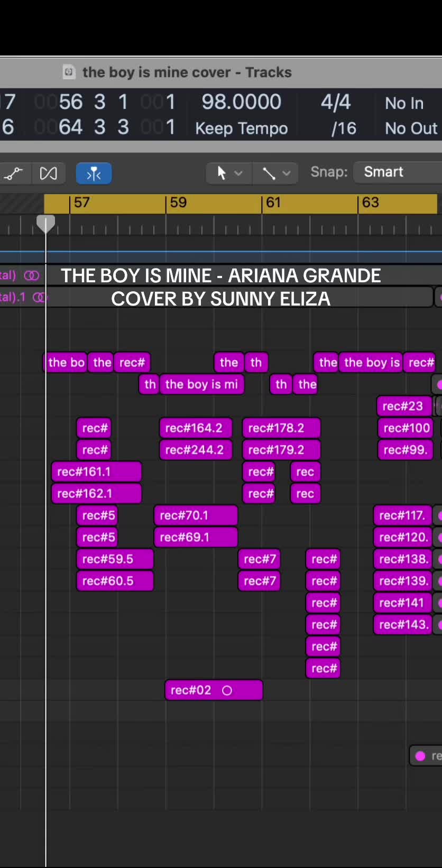Click bar 59 in the ruler
Image resolution: width=442 pixels, height=868 pixels.
tap(178, 202)
